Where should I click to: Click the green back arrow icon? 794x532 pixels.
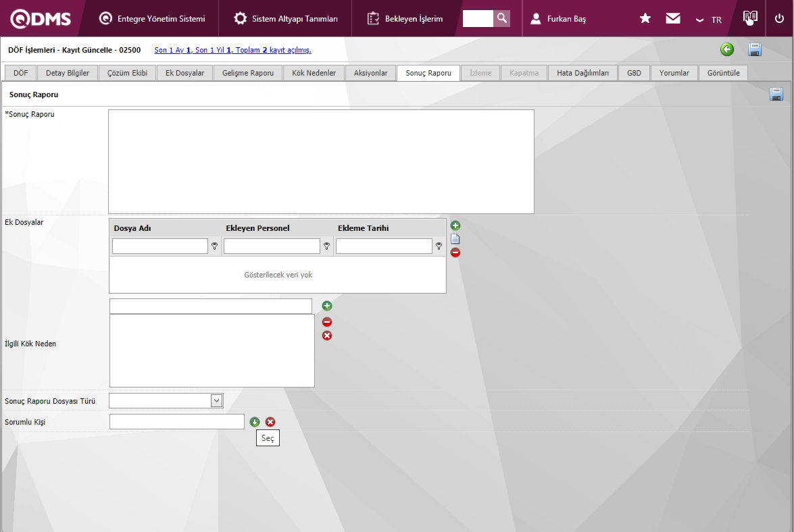tap(727, 49)
